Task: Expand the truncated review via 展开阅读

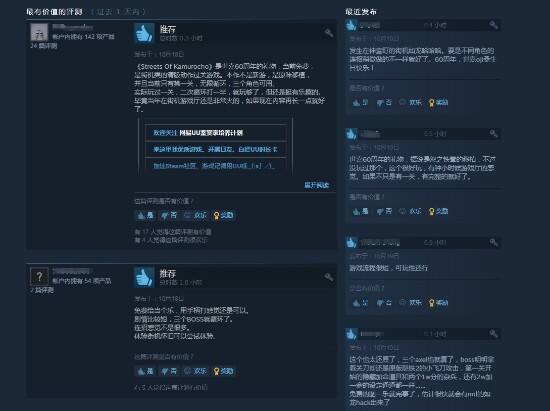Action: pos(316,185)
